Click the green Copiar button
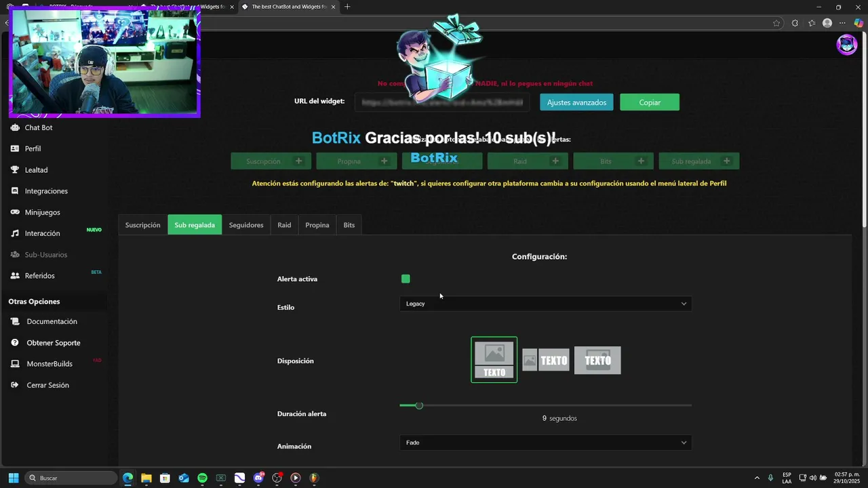Screen dimensions: 868x488 click(x=650, y=102)
